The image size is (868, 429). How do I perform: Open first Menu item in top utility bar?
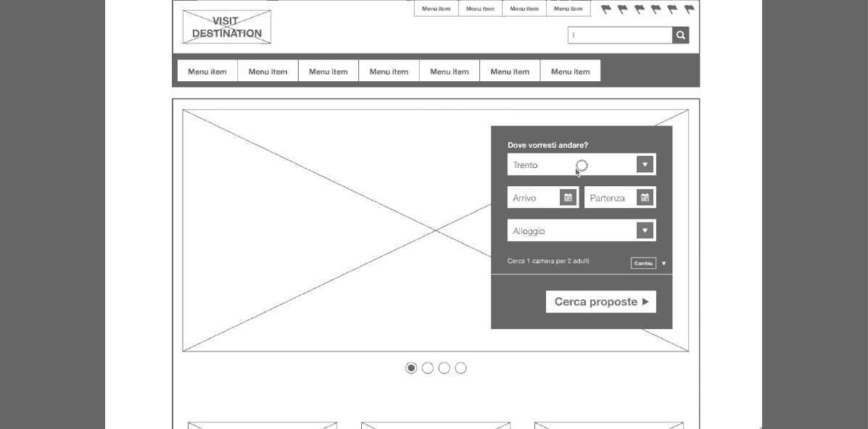coord(437,8)
